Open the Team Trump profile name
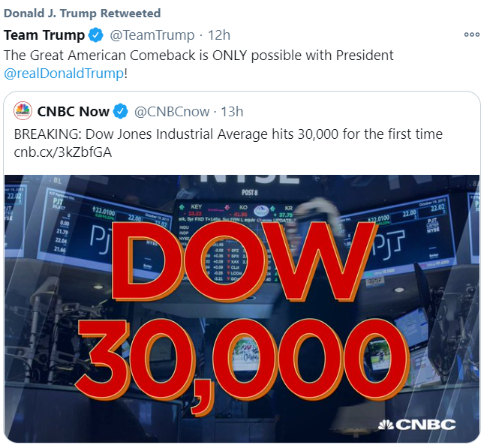The height and width of the screenshot is (448, 487). (x=44, y=35)
